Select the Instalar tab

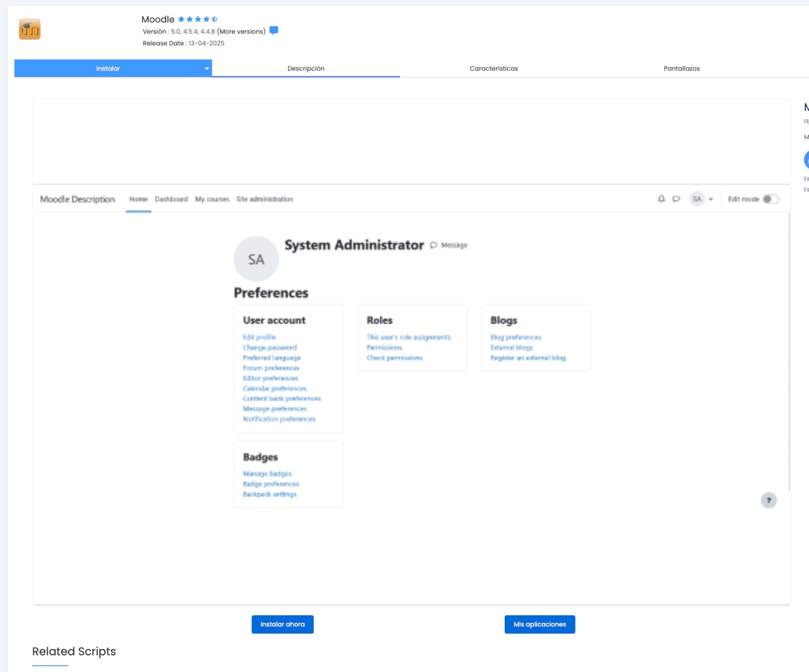(108, 68)
